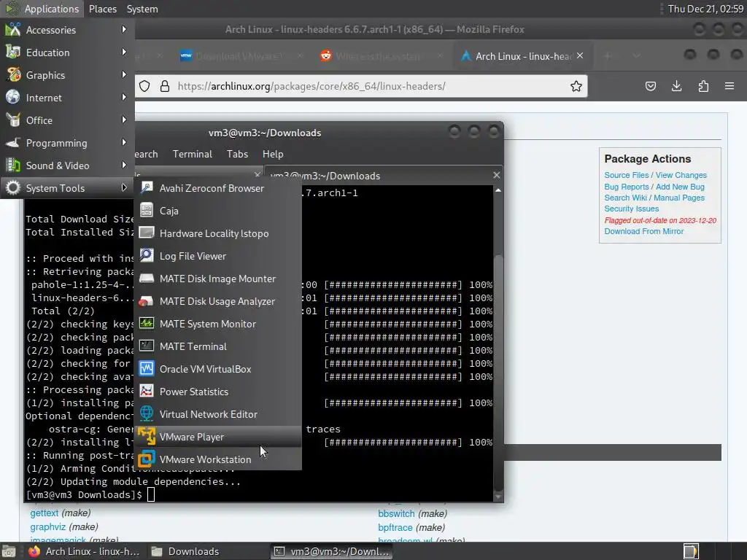The height and width of the screenshot is (560, 747).
Task: Open the Bug Reports link
Action: coord(627,187)
